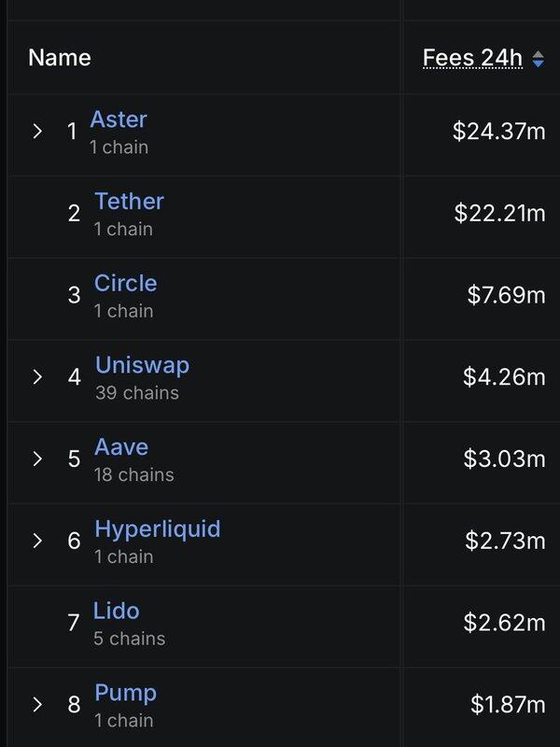Screen dimensions: 560x747
Task: Click Lido's $2.62m fees value
Action: click(x=504, y=623)
